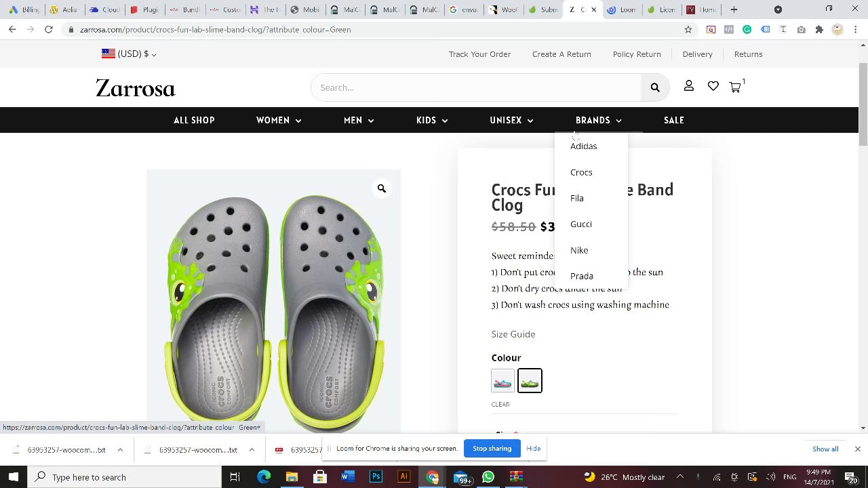
Task: Open the Windows Start menu
Action: coord(14,477)
